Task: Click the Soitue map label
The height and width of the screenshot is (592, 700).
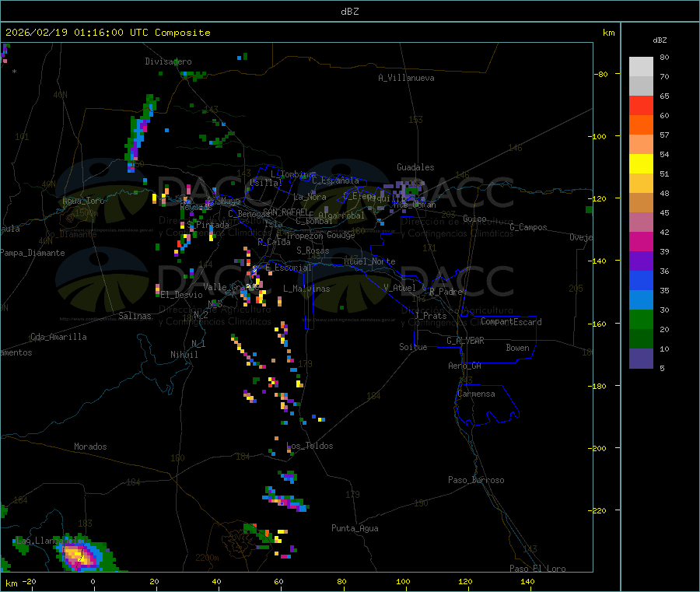Action: (x=413, y=347)
